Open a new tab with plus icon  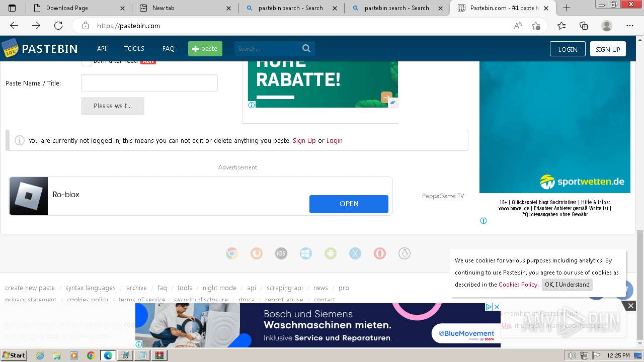point(567,8)
